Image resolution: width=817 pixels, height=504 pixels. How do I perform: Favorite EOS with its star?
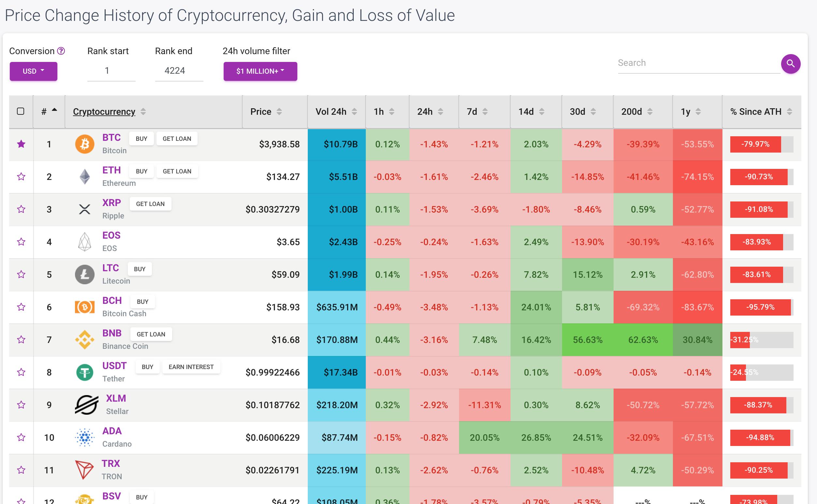[21, 242]
